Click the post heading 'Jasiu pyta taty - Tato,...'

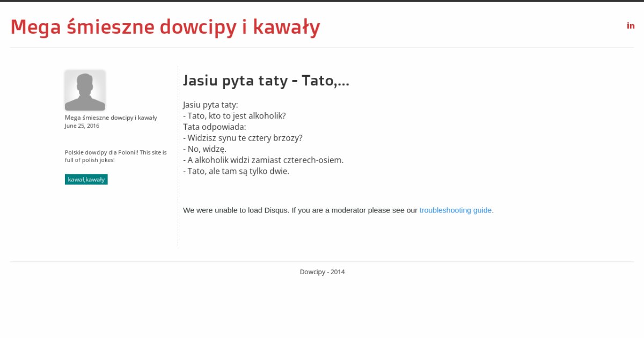(266, 80)
